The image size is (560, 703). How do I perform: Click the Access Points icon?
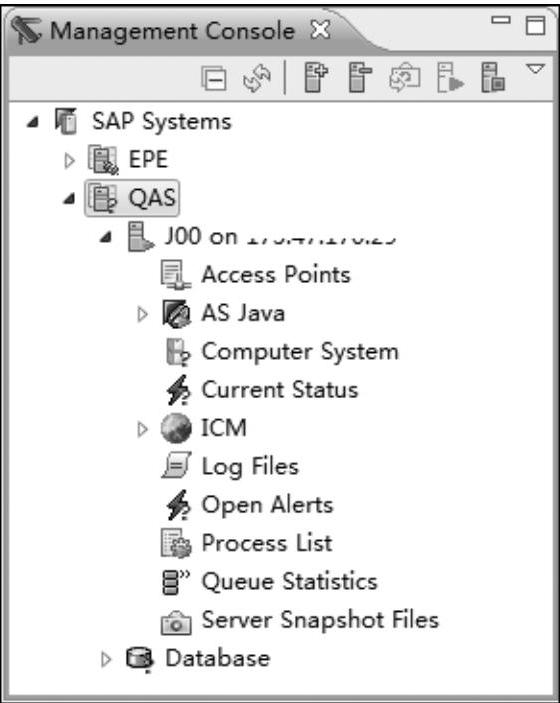click(176, 275)
